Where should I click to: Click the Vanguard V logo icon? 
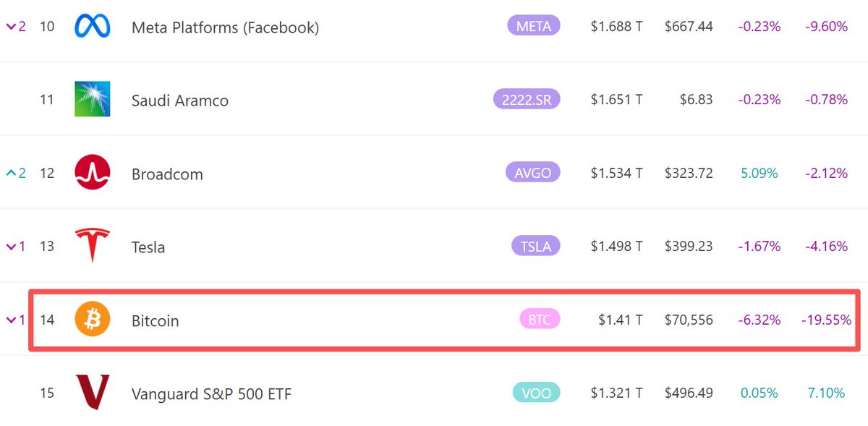[x=93, y=393]
